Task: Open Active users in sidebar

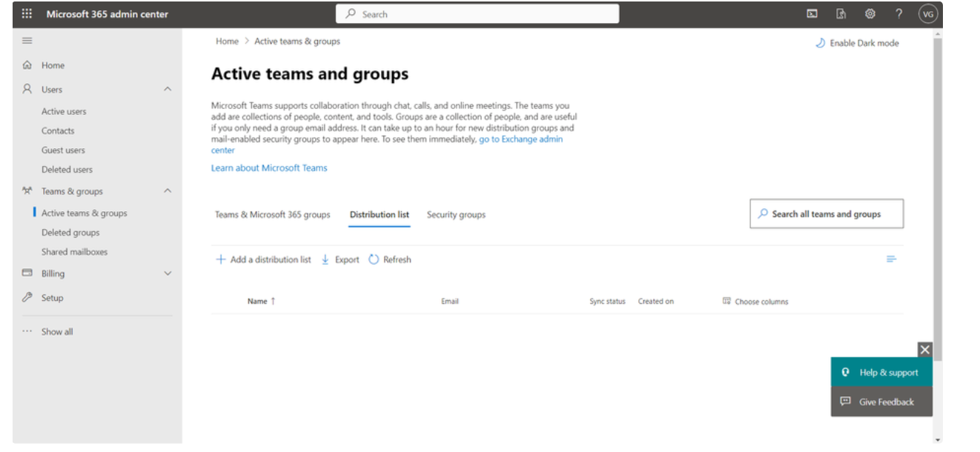Action: [x=64, y=111]
